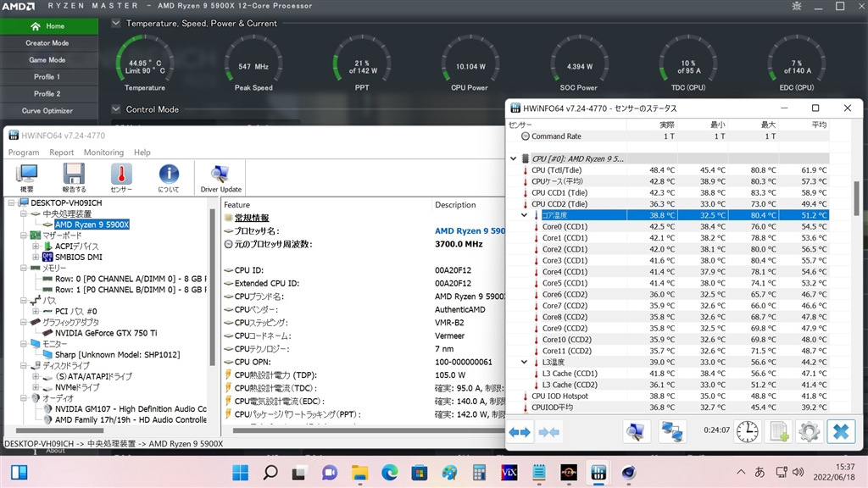The width and height of the screenshot is (868, 488).
Task: Expand ACPIデバイス tree node
Action: coord(36,247)
